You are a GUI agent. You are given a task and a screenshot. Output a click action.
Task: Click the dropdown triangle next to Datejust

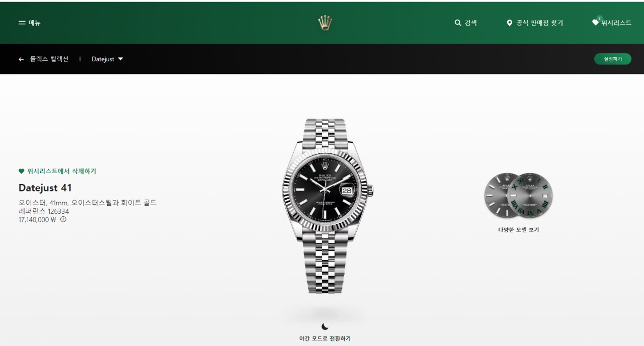(x=120, y=59)
